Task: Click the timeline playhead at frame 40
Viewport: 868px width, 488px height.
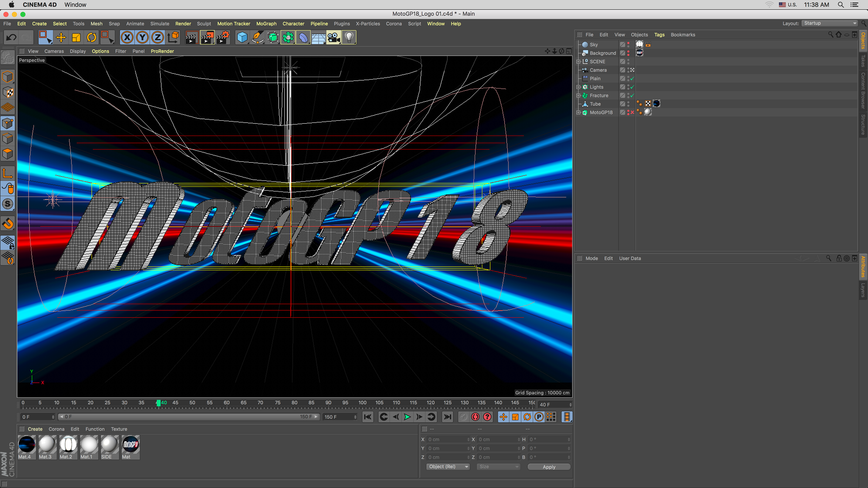Action: (158, 403)
